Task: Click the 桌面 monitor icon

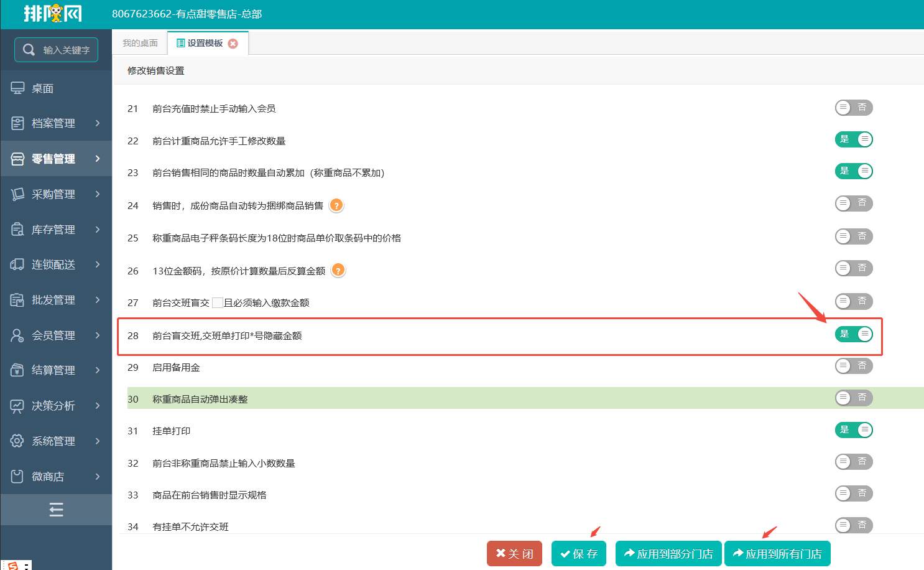Action: pos(17,88)
